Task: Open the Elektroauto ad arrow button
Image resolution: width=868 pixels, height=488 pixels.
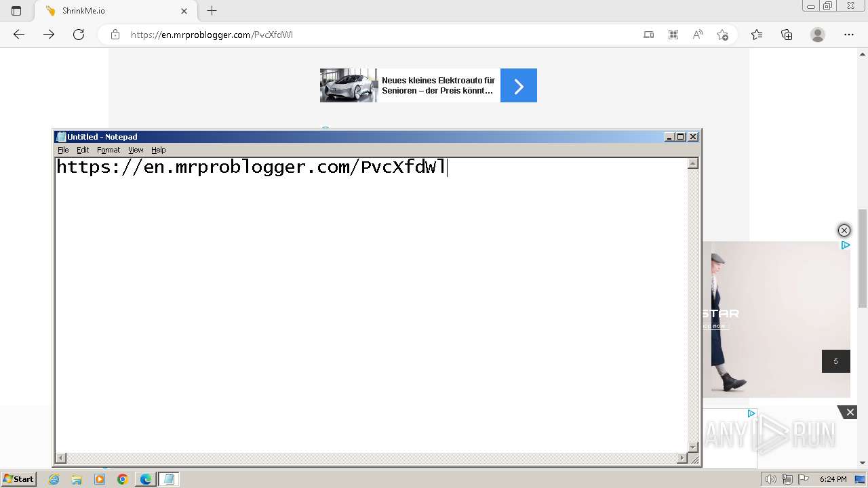Action: click(x=519, y=85)
